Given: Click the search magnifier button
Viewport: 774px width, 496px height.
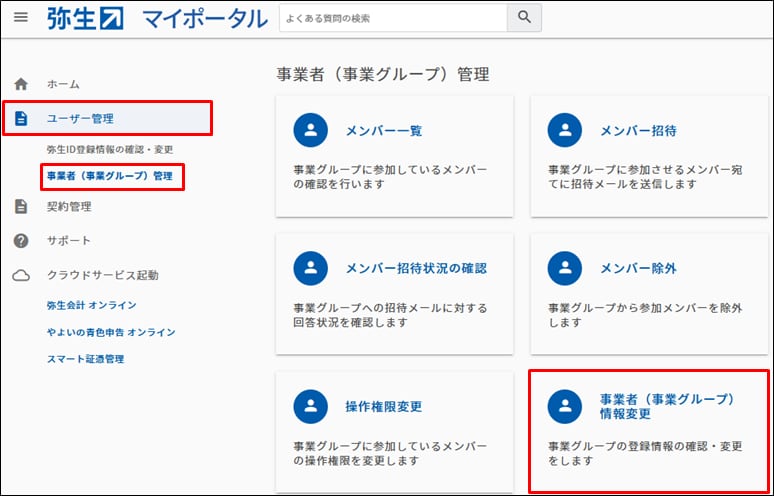Looking at the screenshot, I should click(x=523, y=18).
